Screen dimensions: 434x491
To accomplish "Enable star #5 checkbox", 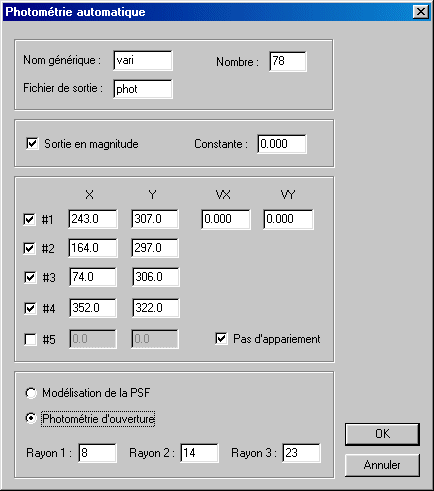I will (30, 340).
